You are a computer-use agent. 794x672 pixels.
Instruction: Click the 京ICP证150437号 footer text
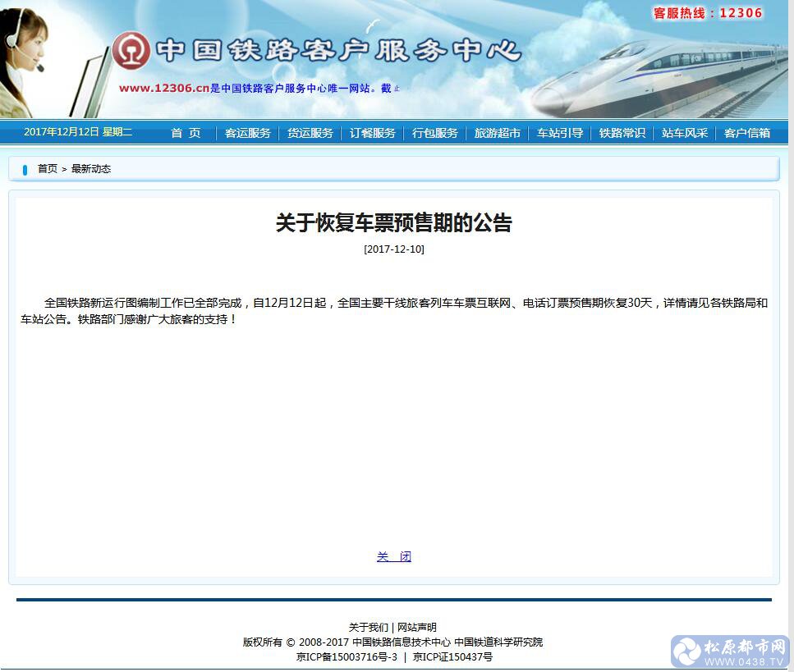click(452, 656)
